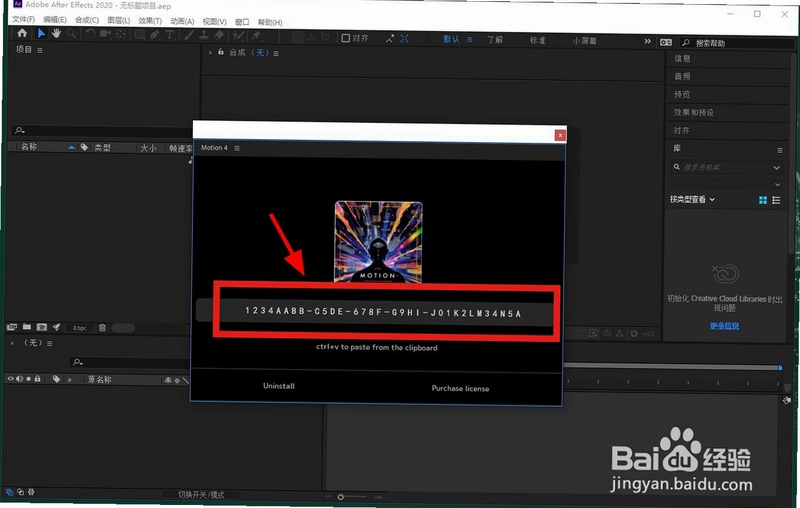Click the label tag column icon in timeline
This screenshot has width=800, height=508.
click(x=56, y=379)
